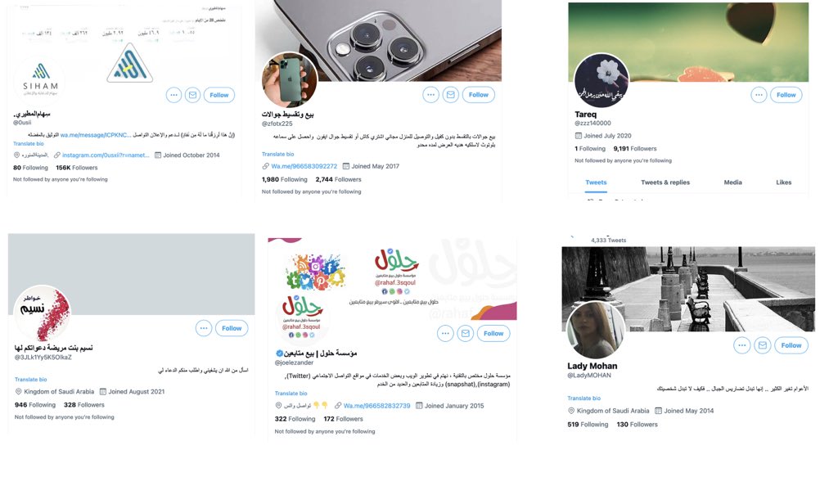The image size is (838, 504).
Task: Follow the @0usii account
Action: point(219,95)
